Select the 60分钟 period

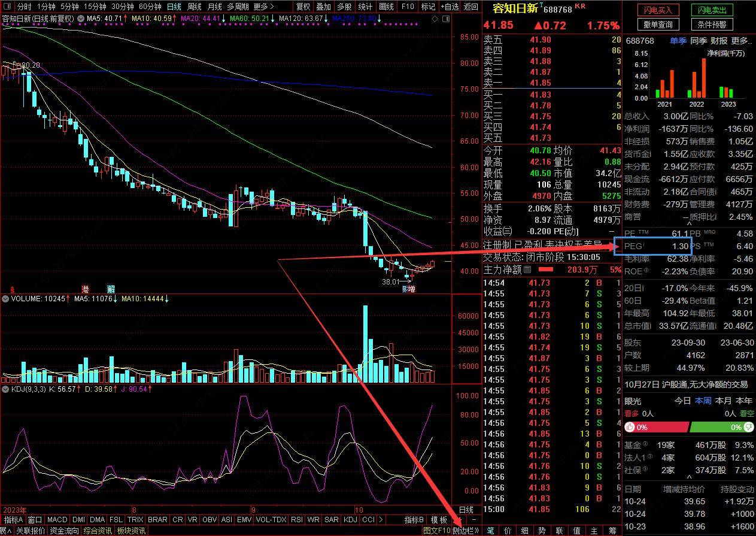pos(150,7)
